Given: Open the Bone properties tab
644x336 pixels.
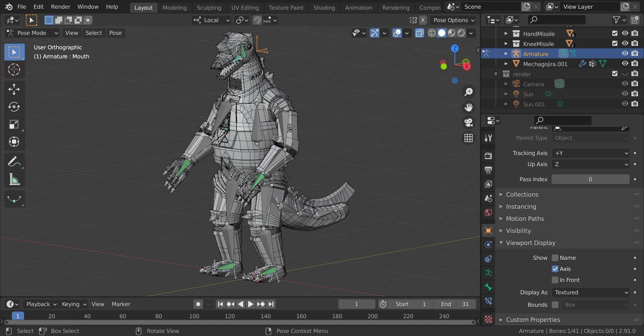Looking at the screenshot, I should pos(488,287).
